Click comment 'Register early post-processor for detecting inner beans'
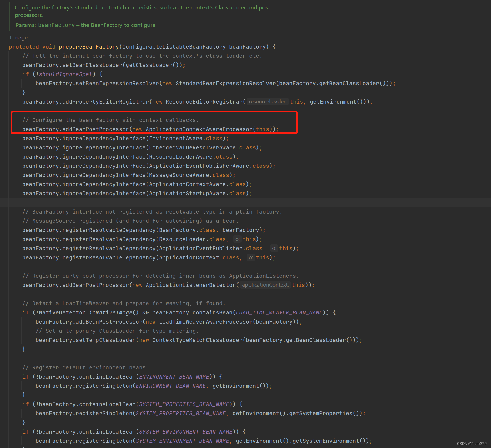The height and width of the screenshot is (448, 491). click(160, 276)
